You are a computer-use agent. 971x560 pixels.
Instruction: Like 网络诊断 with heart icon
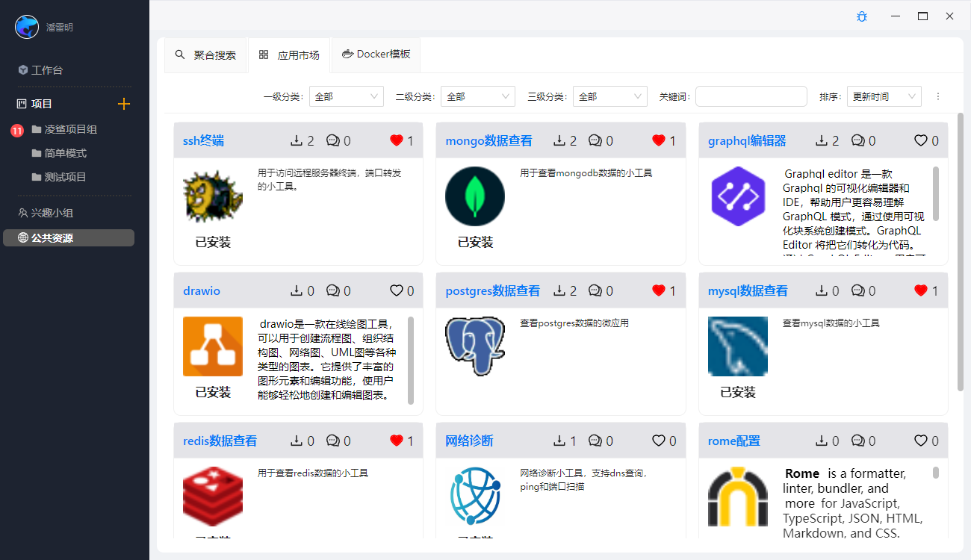tap(658, 441)
